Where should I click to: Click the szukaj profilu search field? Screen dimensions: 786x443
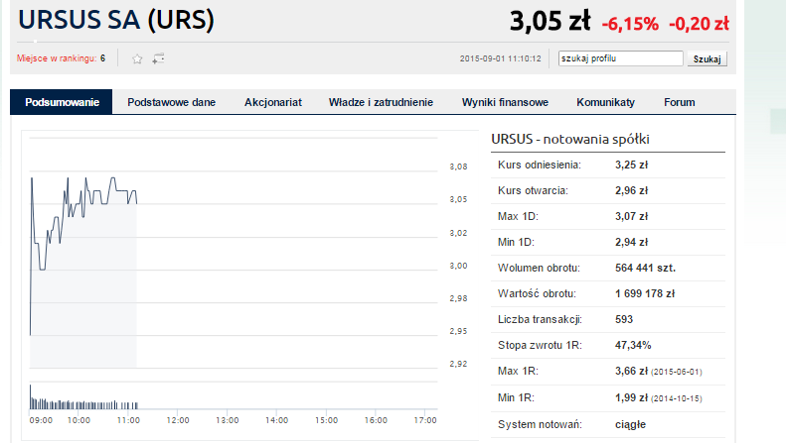pyautogui.click(x=621, y=59)
